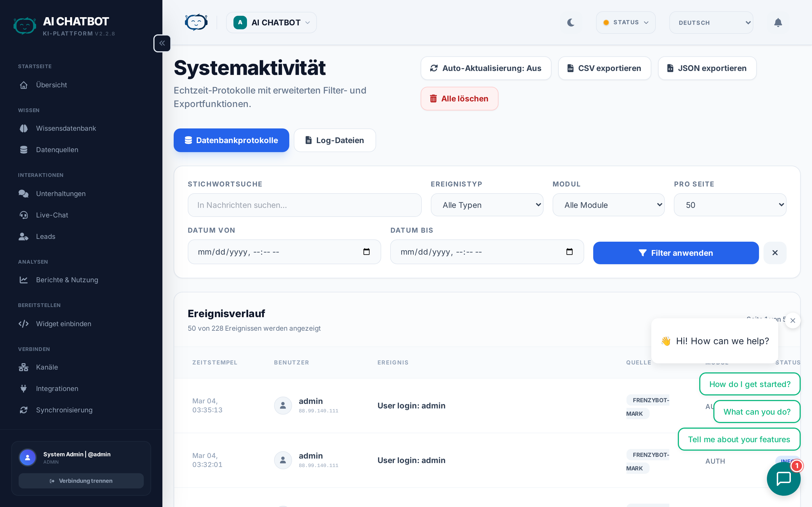Toggle Auto-Aktualisierung: Aus button
Image resolution: width=812 pixels, height=507 pixels.
pos(486,68)
